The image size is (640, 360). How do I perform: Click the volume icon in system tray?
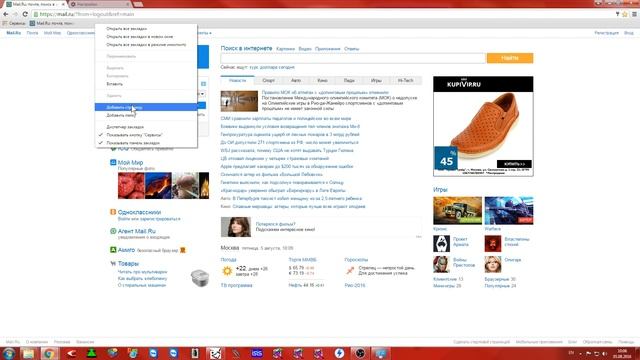(604, 353)
